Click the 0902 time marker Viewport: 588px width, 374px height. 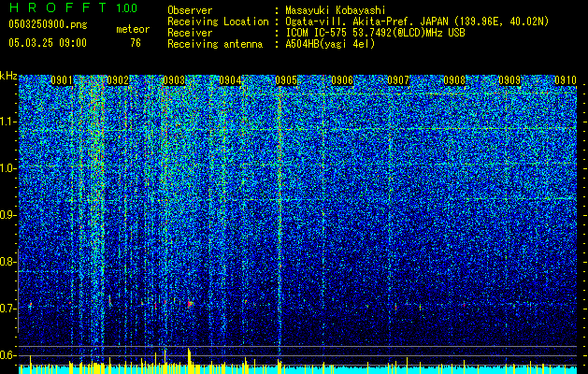pos(118,80)
